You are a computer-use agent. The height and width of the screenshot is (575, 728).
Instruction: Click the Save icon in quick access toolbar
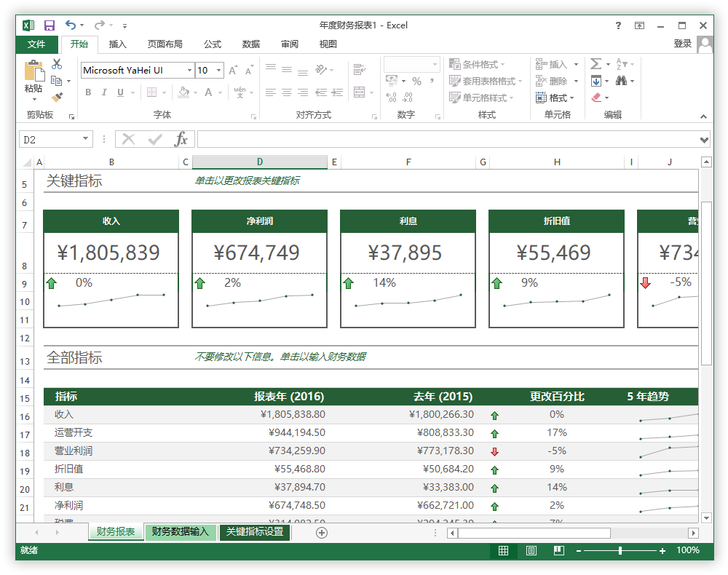[x=50, y=25]
